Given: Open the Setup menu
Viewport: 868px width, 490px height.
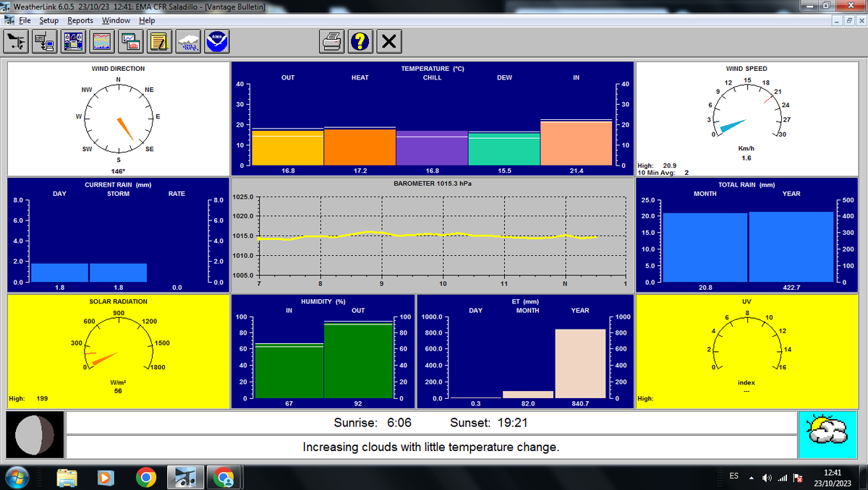Looking at the screenshot, I should 48,20.
